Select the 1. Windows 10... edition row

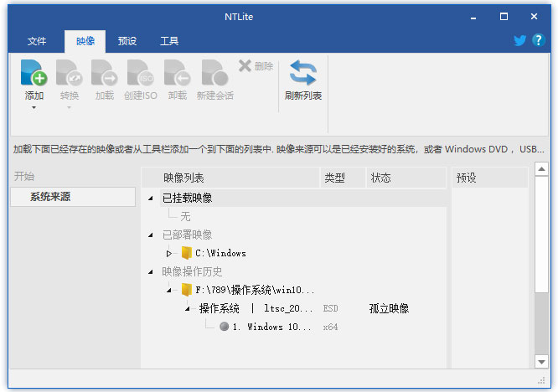click(272, 327)
